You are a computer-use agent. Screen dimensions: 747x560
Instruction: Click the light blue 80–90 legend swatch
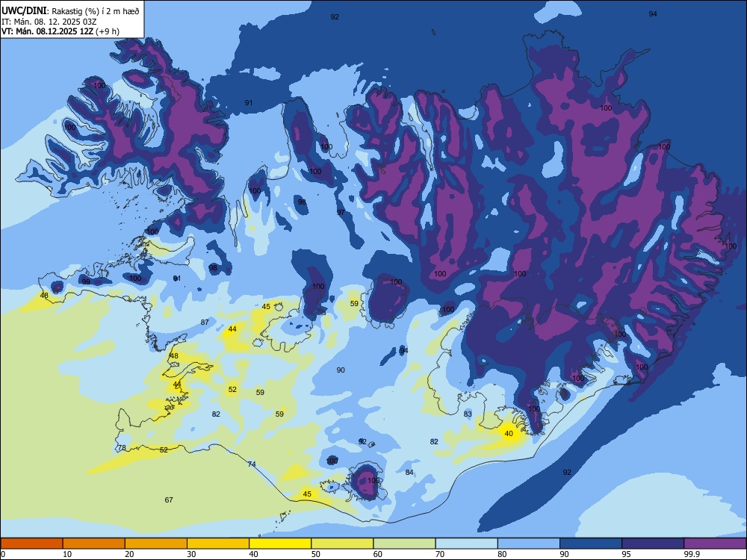pyautogui.click(x=529, y=544)
